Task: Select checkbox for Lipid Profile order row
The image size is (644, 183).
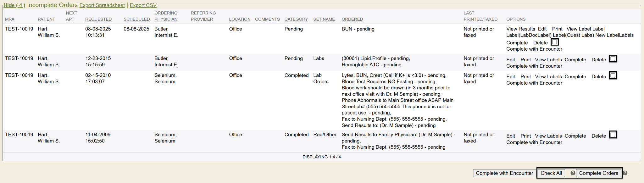Action: coord(613,59)
